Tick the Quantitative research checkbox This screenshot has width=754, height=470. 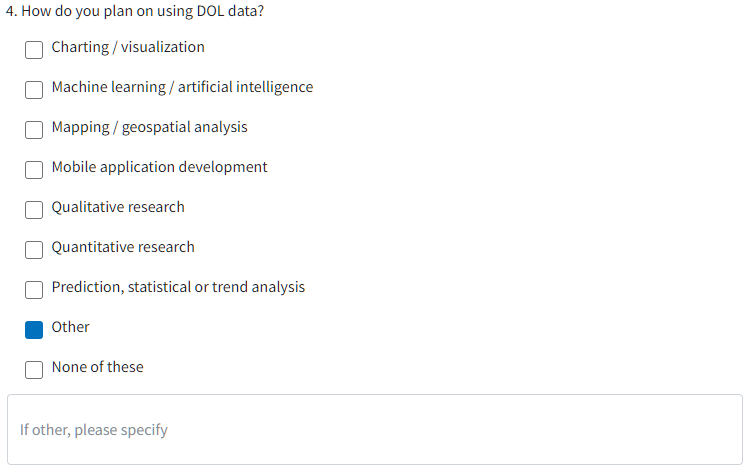click(34, 249)
